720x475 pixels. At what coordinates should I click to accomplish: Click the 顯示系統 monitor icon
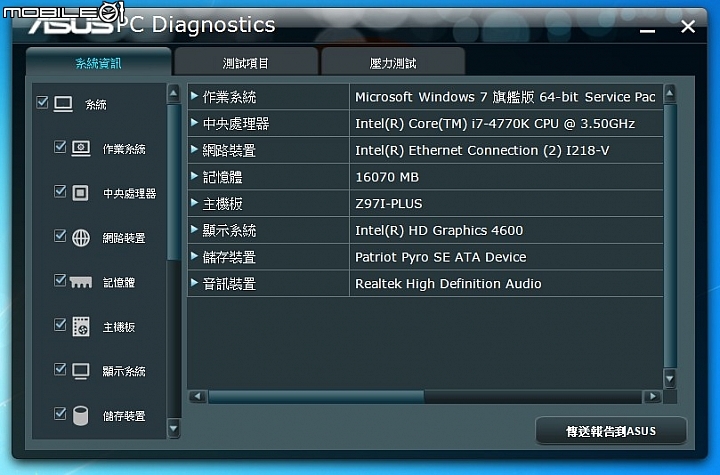pyautogui.click(x=81, y=371)
